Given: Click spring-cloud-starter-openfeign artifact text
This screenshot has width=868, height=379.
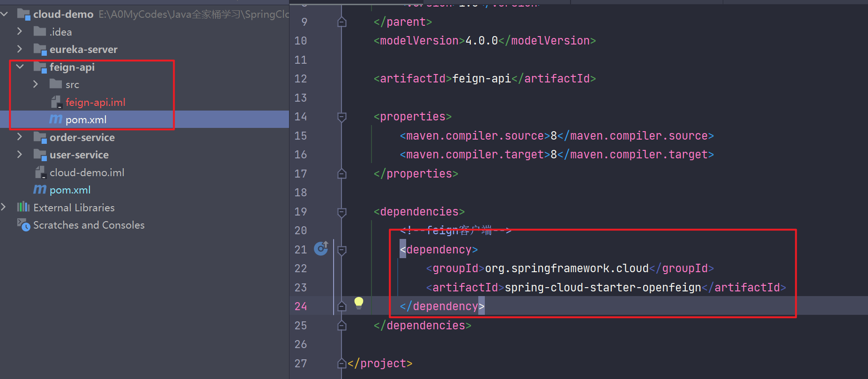Looking at the screenshot, I should (x=603, y=288).
